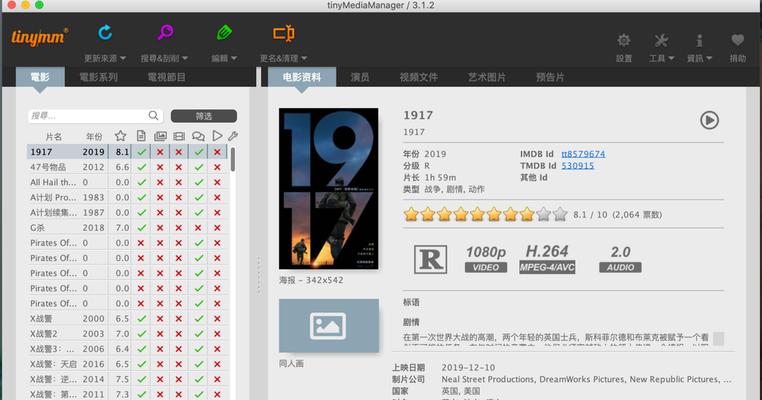
Task: Click the info icon in the toolbar
Action: 699,40
